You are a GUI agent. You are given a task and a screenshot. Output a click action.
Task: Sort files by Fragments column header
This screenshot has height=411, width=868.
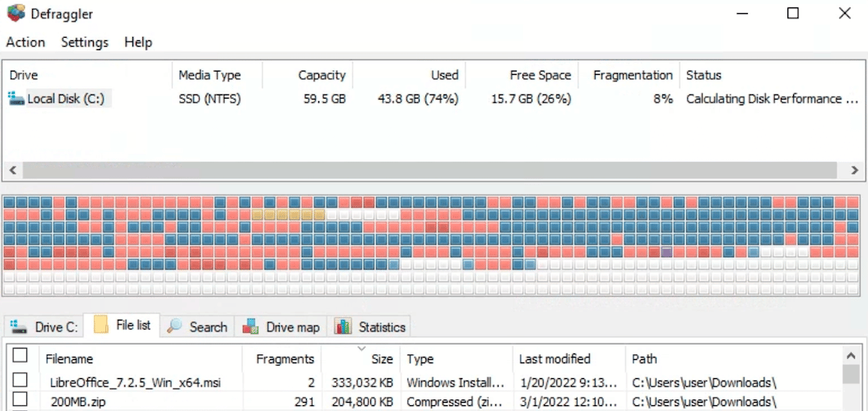tap(285, 359)
